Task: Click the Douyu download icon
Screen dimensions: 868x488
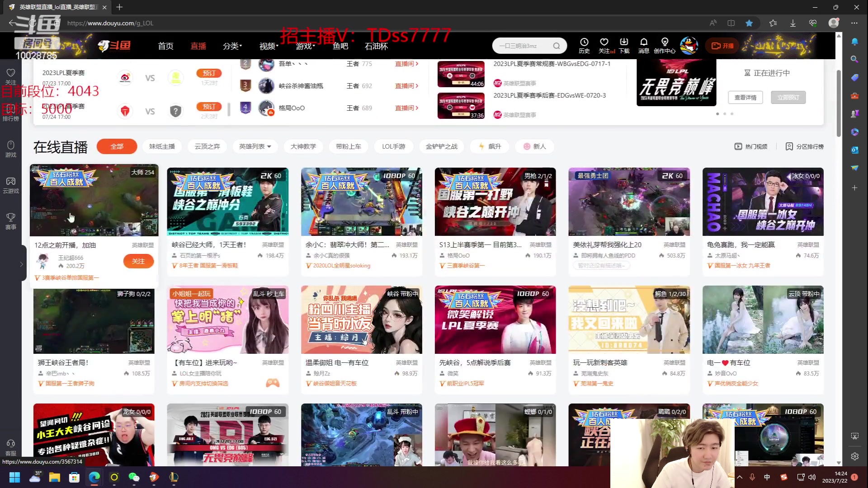Action: tap(624, 42)
